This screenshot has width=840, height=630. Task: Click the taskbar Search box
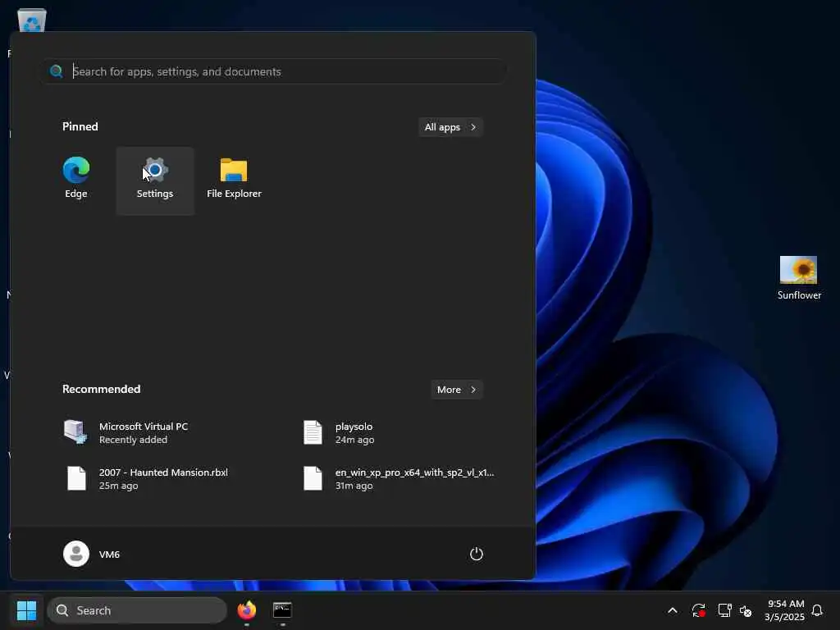pos(137,610)
